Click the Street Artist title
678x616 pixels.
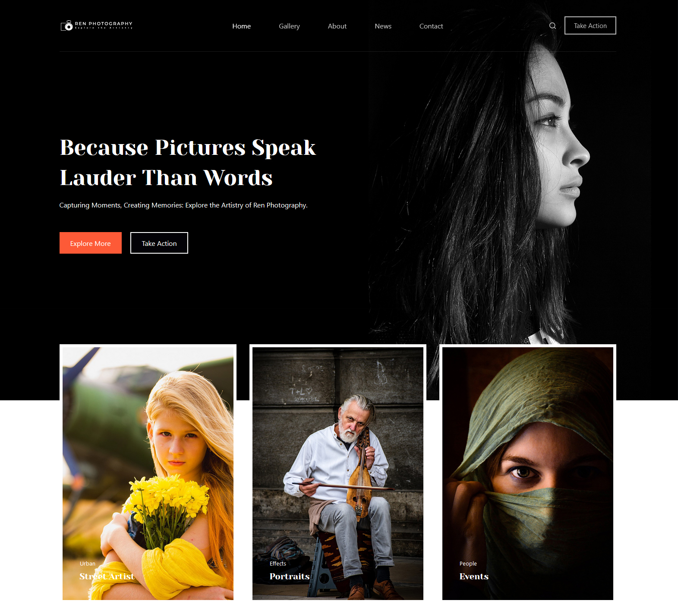coord(107,576)
